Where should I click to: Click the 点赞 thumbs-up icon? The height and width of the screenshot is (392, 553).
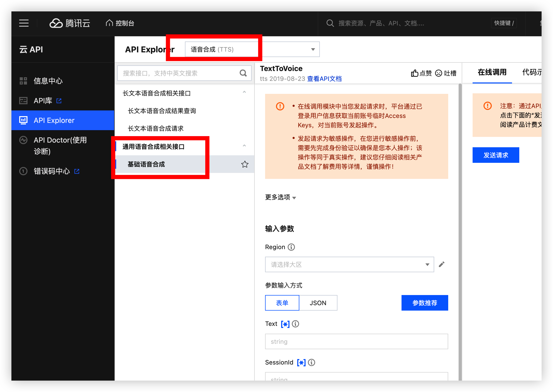(x=414, y=73)
